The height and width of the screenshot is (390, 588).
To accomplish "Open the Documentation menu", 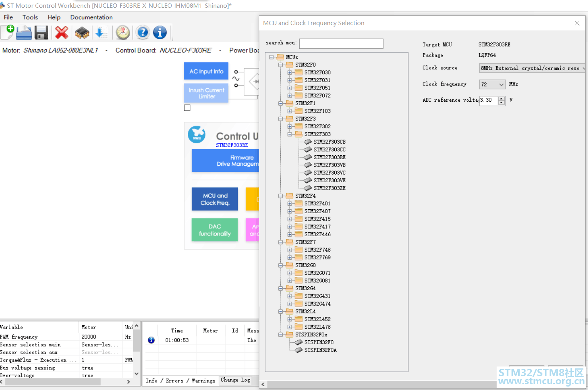I will (x=91, y=17).
